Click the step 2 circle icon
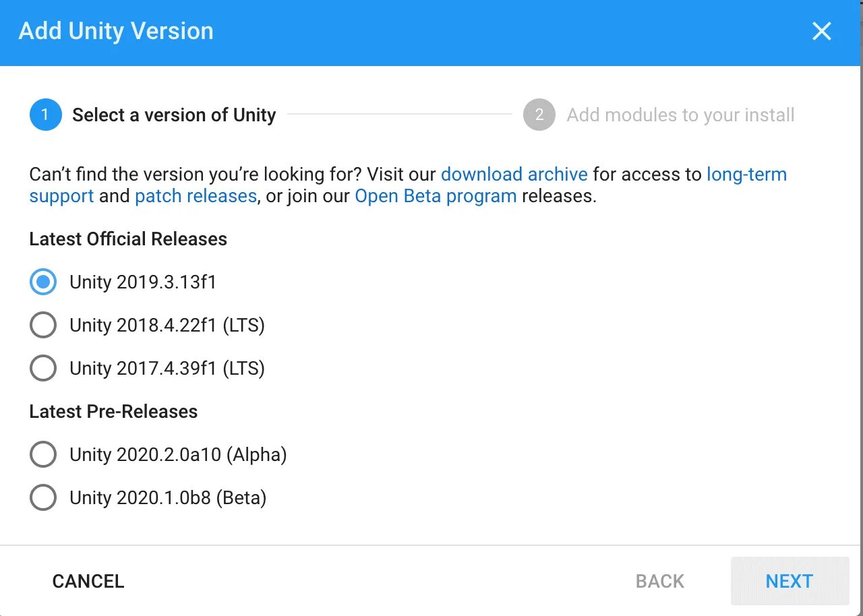Image resolution: width=863 pixels, height=616 pixels. point(539,115)
